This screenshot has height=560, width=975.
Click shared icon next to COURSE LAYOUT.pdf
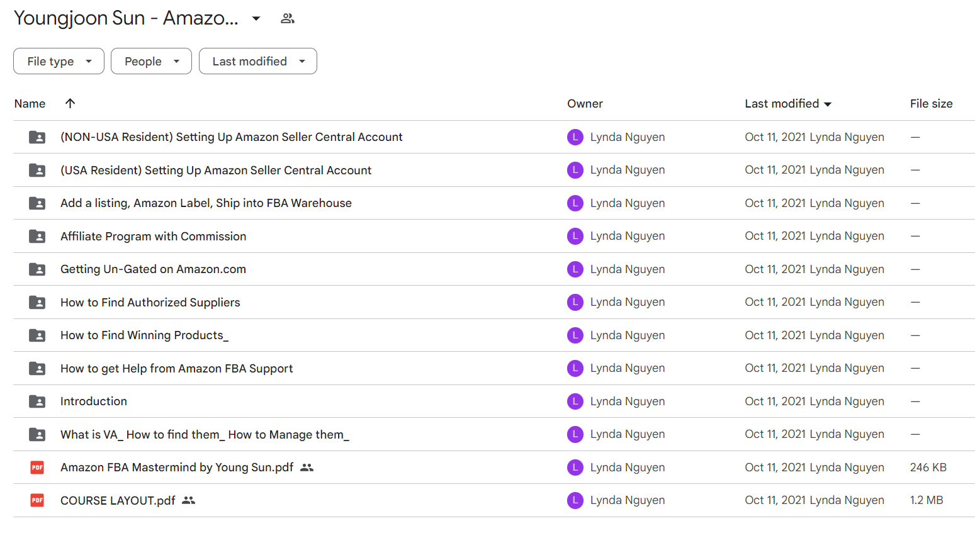(x=189, y=500)
